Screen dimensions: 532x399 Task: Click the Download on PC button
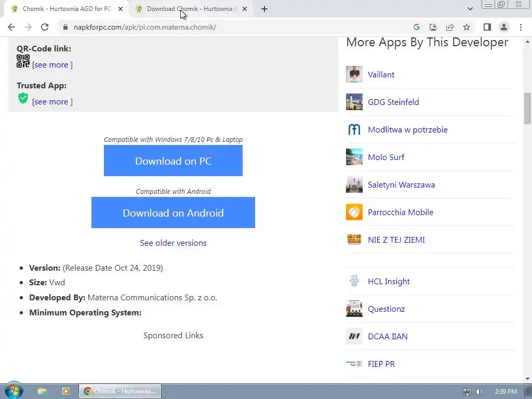coord(173,161)
